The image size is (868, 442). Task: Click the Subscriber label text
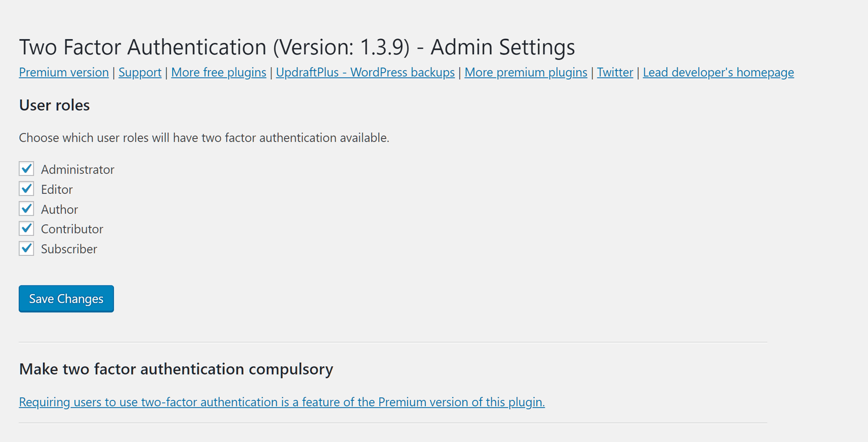[69, 249]
